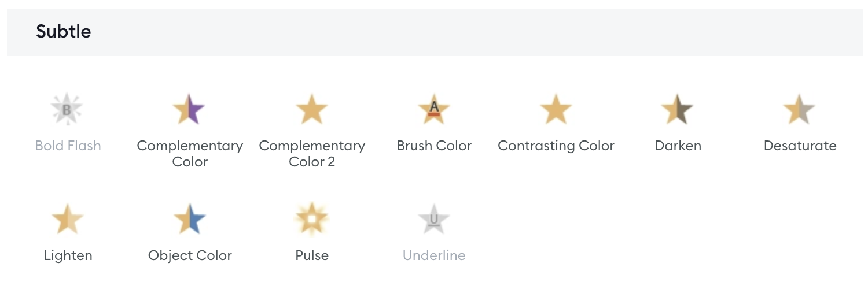The image size is (868, 282).
Task: Apply the Desaturate star icon
Action: (800, 109)
